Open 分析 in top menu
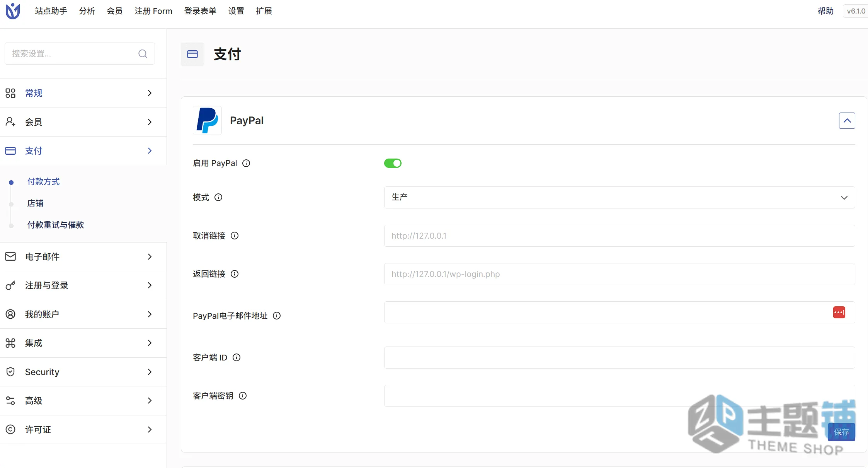Viewport: 868px width, 468px height. (87, 11)
